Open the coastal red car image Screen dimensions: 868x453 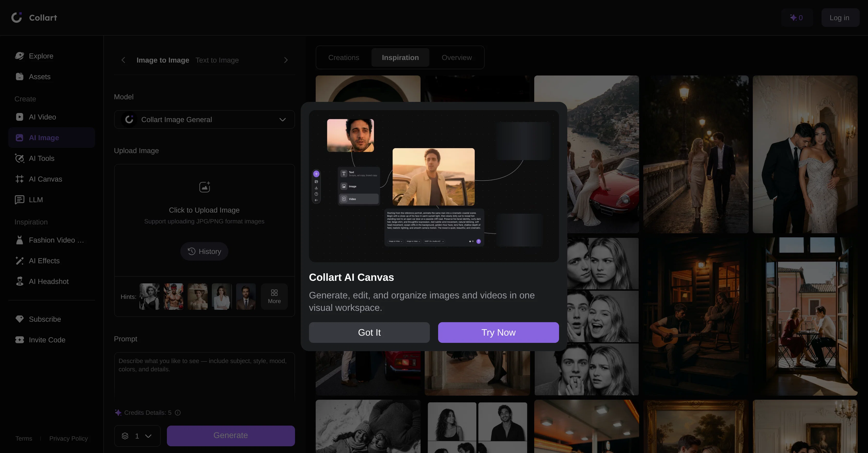[603, 154]
